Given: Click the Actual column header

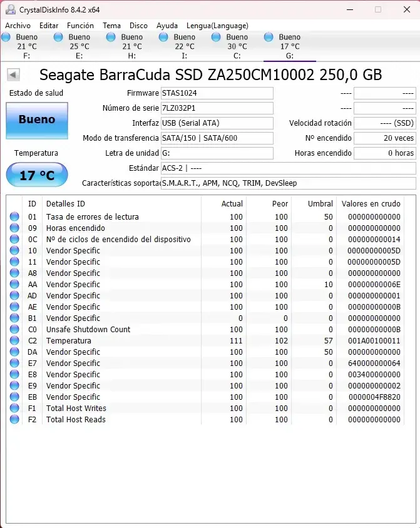Looking at the screenshot, I should click(x=223, y=204).
